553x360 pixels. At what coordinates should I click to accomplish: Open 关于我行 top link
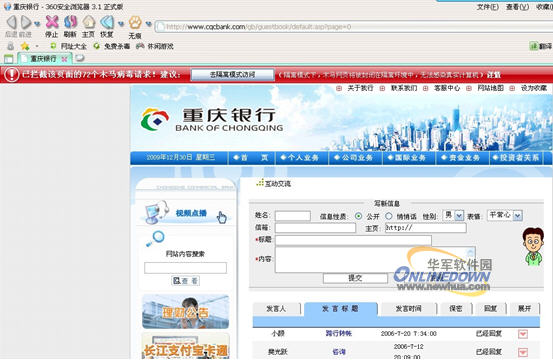pyautogui.click(x=360, y=88)
